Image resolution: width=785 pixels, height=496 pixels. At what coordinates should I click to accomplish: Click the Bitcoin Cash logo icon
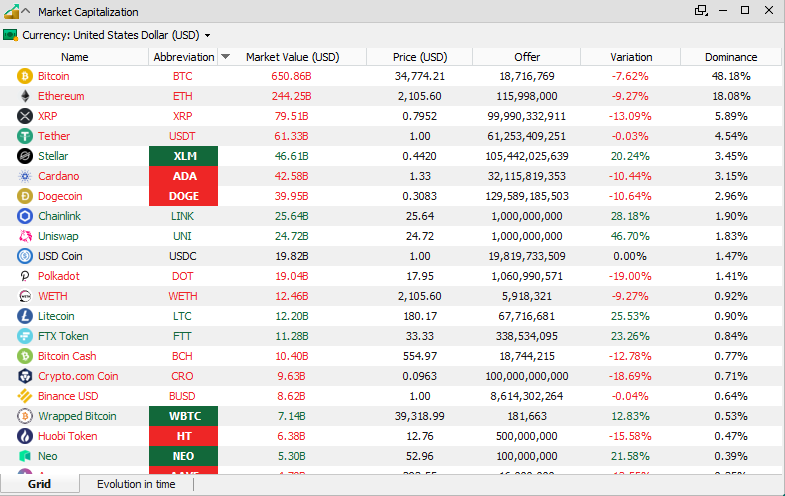coord(25,356)
